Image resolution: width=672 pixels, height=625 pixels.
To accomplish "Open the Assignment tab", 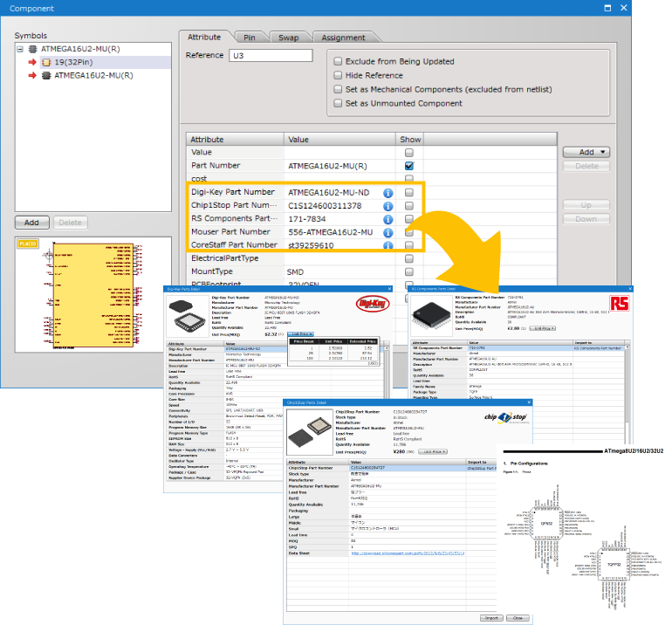I will click(343, 38).
